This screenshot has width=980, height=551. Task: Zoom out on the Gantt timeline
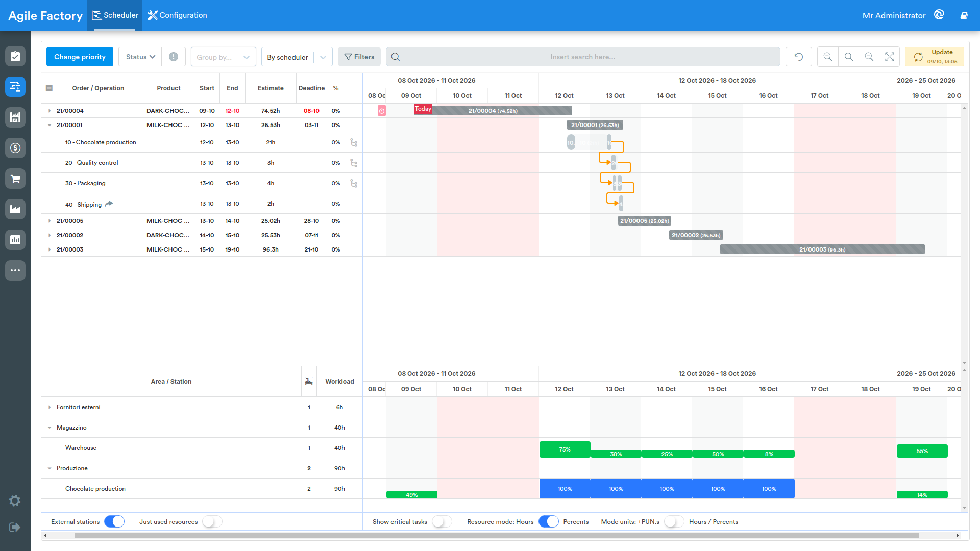[x=869, y=57]
